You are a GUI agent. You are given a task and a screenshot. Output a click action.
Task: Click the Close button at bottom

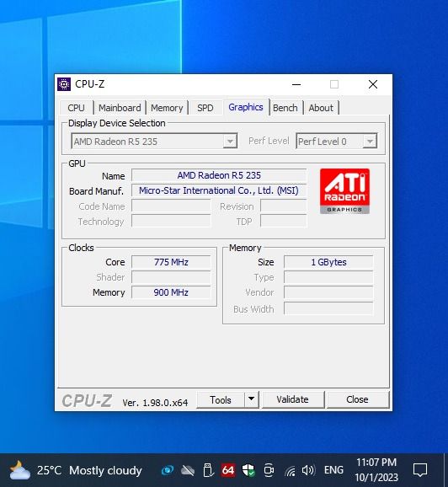point(357,399)
